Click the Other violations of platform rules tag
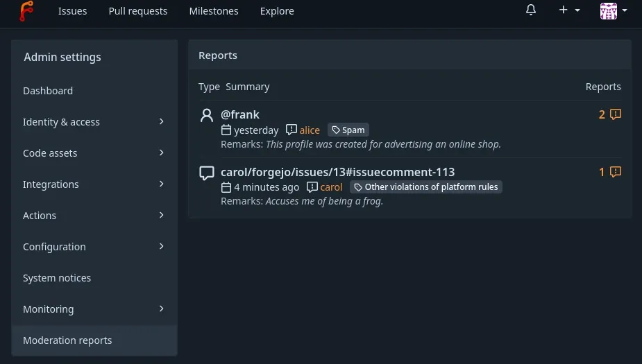Image resolution: width=642 pixels, height=364 pixels. click(425, 187)
